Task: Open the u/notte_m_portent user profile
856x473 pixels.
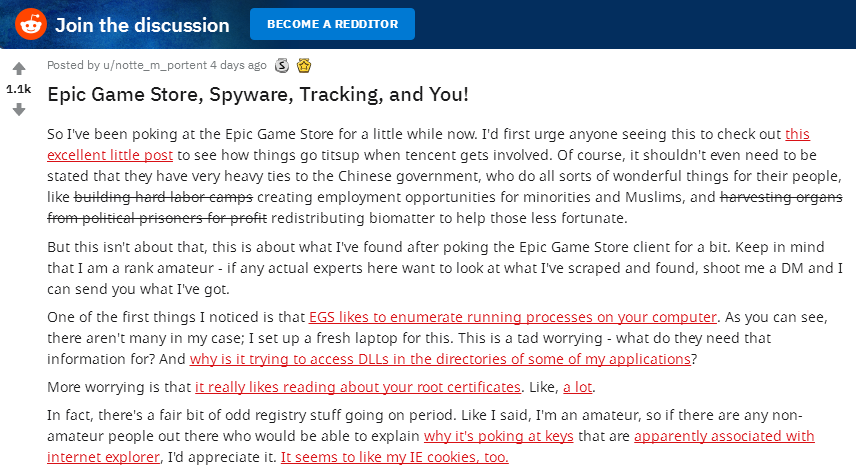Action: coord(155,65)
